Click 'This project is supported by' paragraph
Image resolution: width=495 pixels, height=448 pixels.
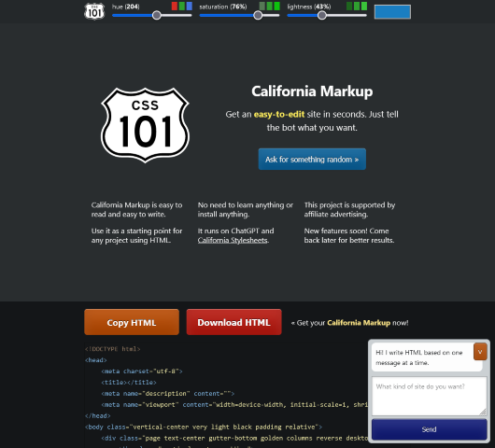[350, 210]
